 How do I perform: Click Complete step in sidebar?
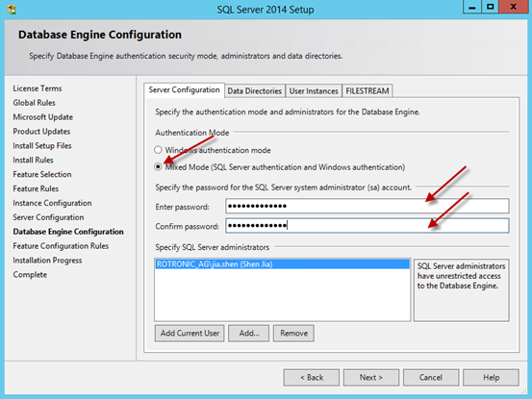coord(30,275)
